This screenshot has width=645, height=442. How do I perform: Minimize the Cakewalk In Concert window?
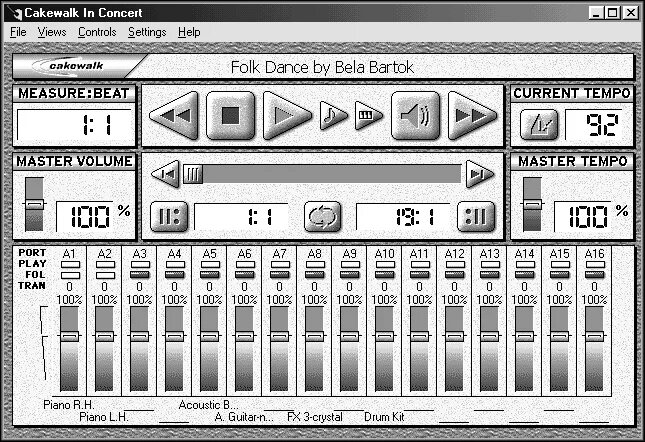click(x=595, y=13)
